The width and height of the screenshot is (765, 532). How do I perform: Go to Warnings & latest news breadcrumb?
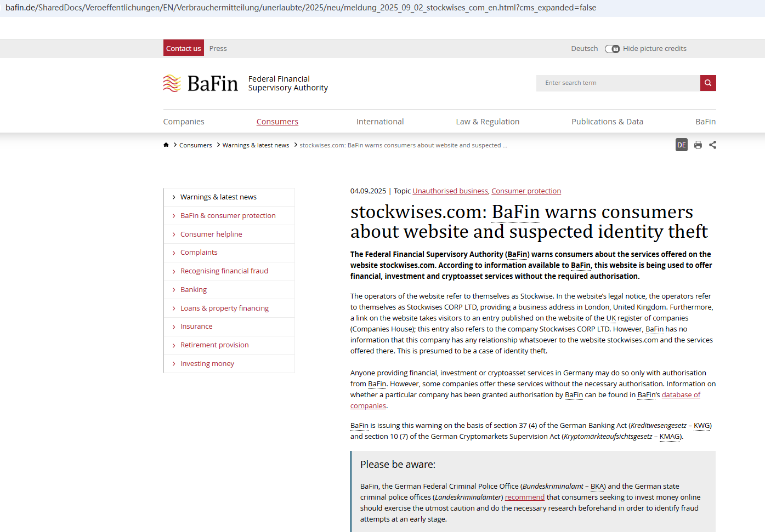pyautogui.click(x=256, y=145)
